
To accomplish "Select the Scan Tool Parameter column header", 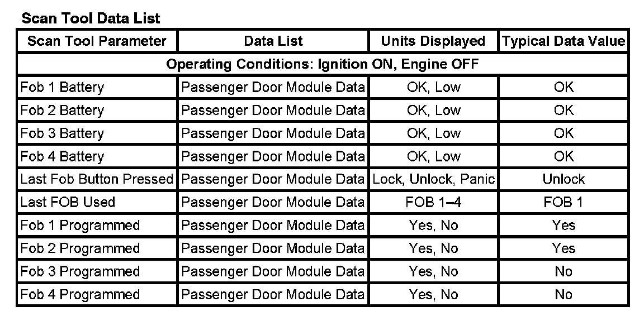I will pyautogui.click(x=97, y=41).
